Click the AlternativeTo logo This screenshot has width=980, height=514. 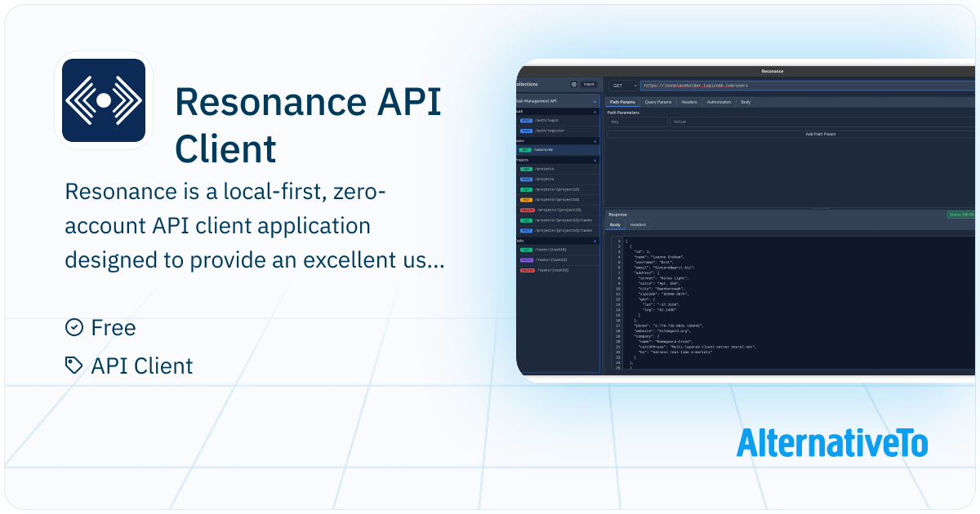[831, 442]
